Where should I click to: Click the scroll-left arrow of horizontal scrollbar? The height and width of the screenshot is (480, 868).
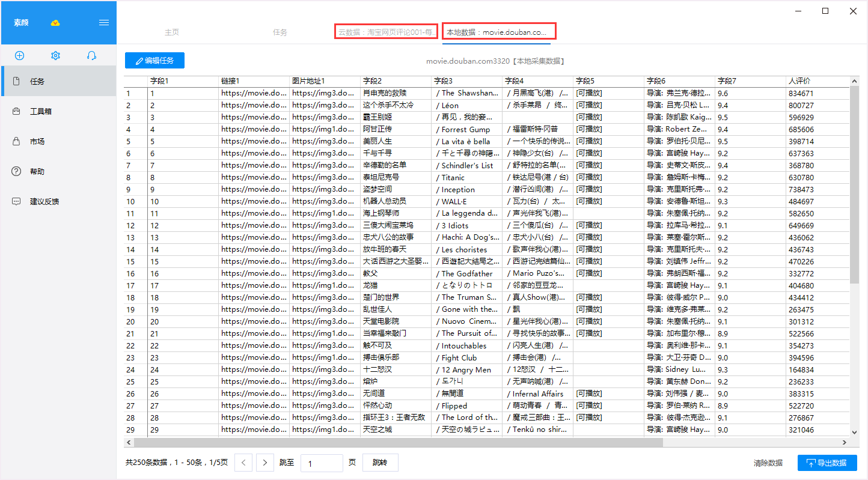pos(129,442)
